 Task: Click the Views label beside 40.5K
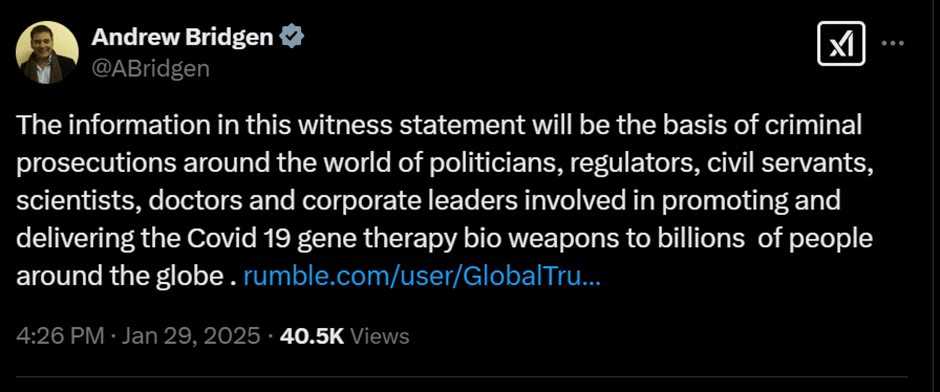click(379, 336)
